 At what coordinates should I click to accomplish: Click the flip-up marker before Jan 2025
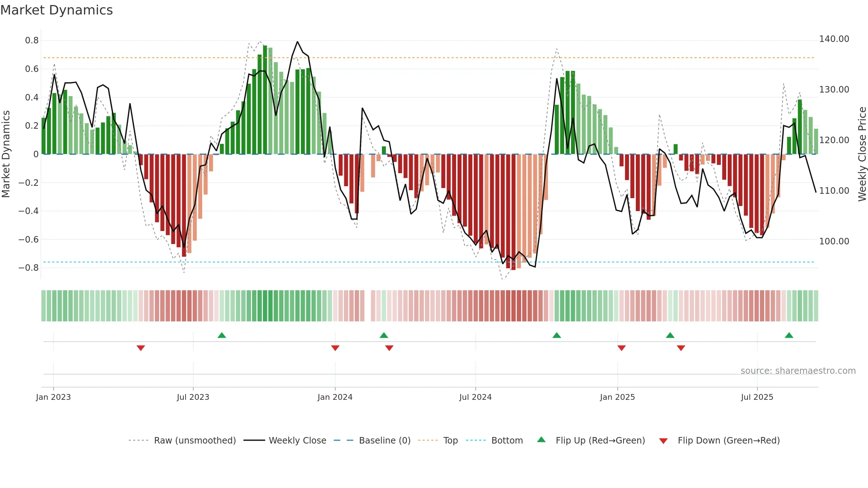coord(557,335)
